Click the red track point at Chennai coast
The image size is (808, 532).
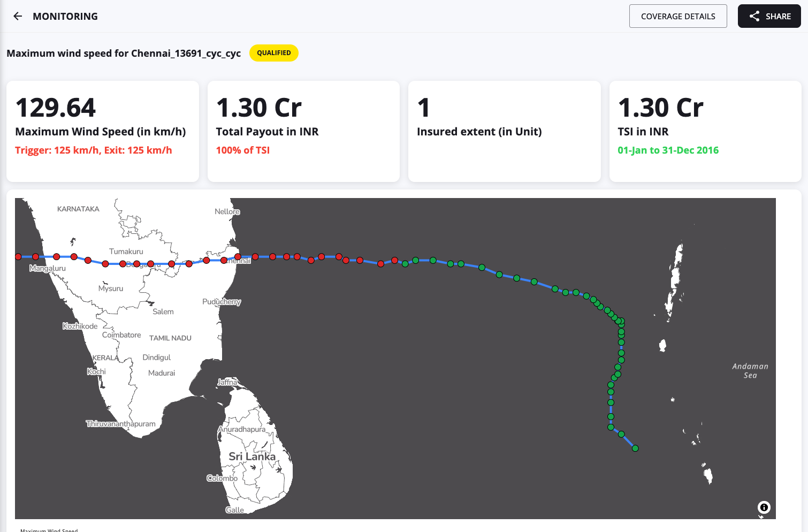238,257
